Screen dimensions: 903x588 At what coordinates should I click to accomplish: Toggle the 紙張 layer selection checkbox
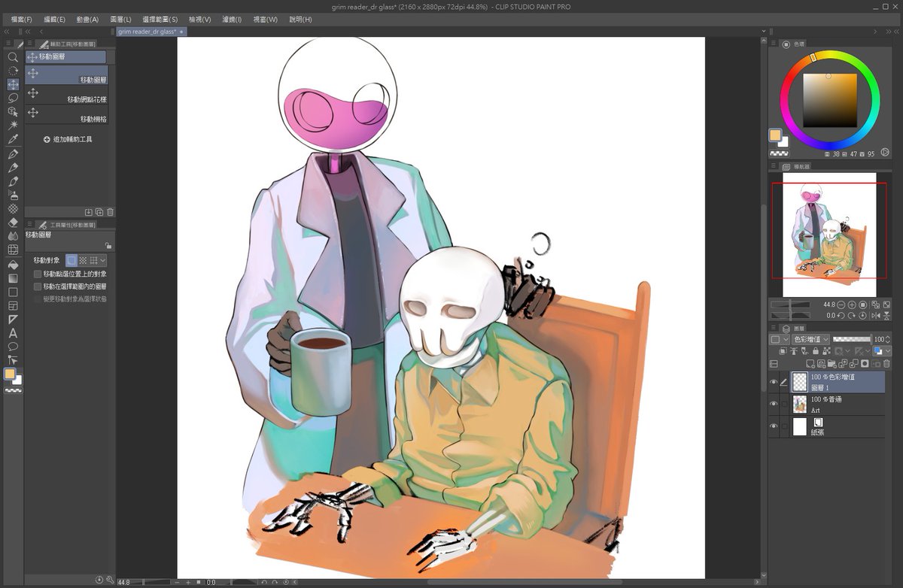coord(784,427)
